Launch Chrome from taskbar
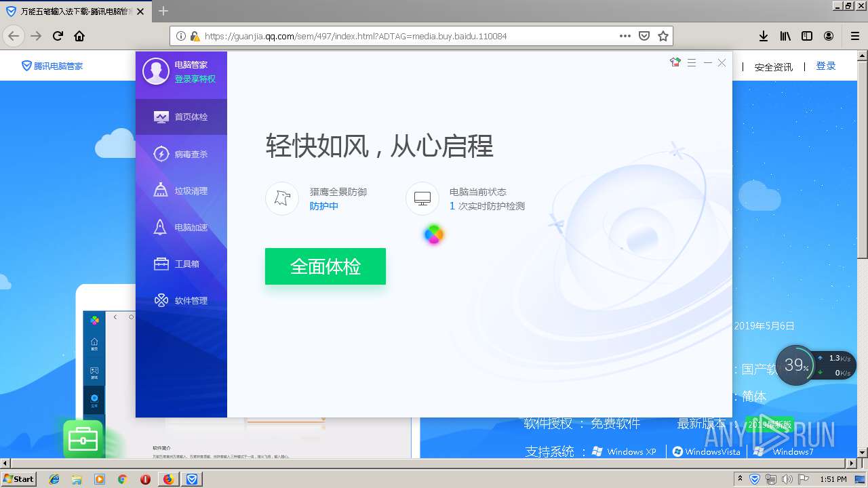 pyautogui.click(x=122, y=479)
